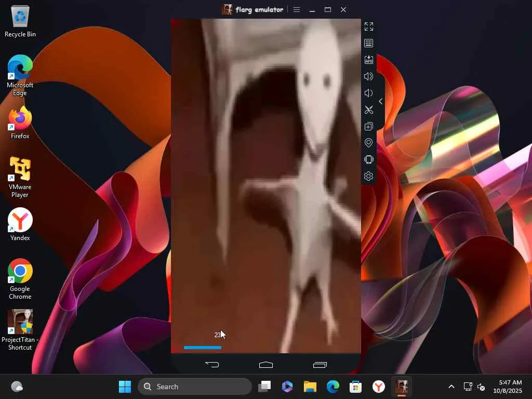This screenshot has width=532, height=399.
Task: Show hidden system tray icons
Action: 451,387
